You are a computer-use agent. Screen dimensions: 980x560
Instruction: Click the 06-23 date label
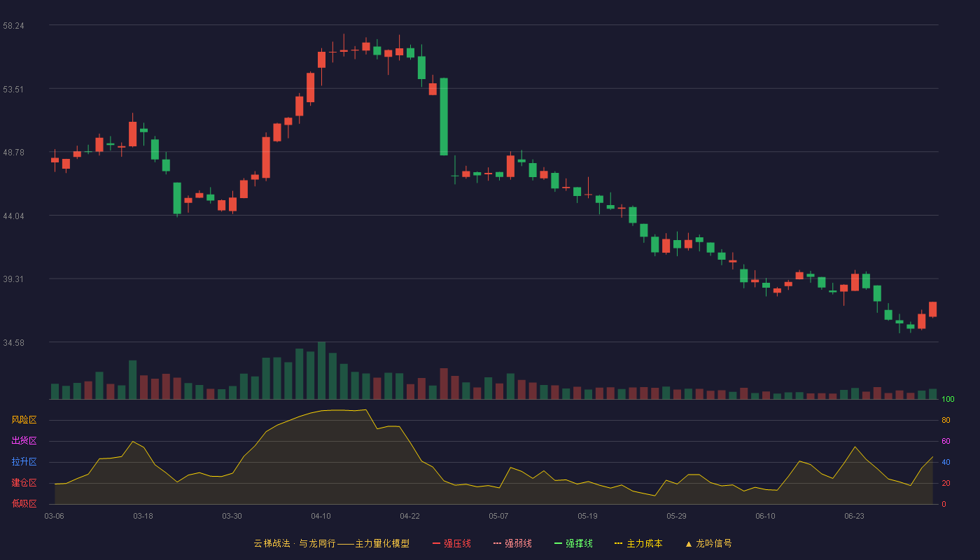click(x=854, y=516)
